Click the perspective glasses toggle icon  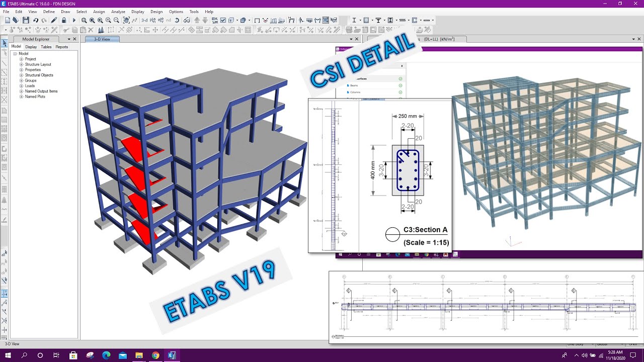[187, 20]
